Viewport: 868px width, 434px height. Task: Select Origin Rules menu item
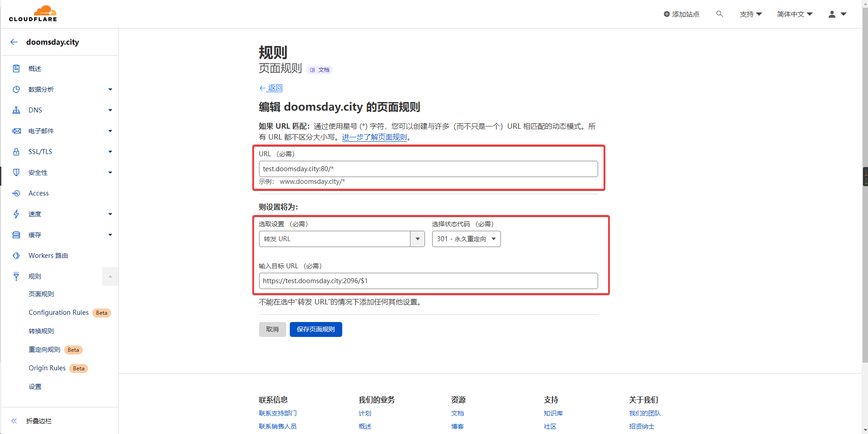(47, 368)
